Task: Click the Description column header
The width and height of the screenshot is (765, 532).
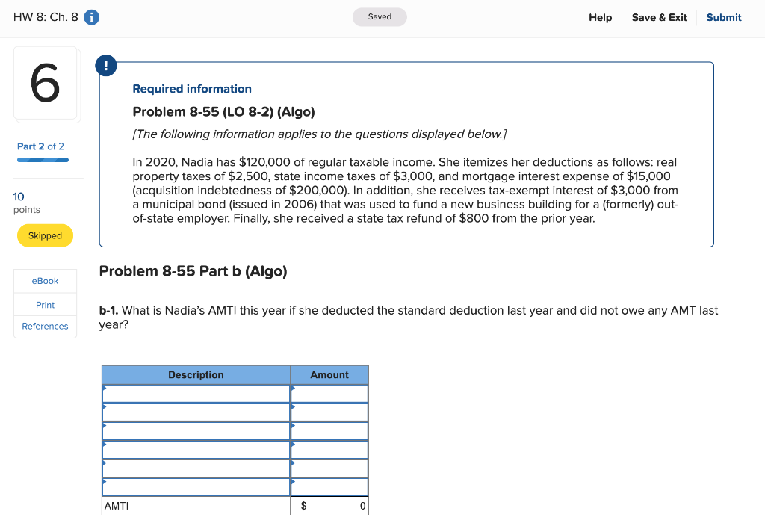Action: click(195, 374)
